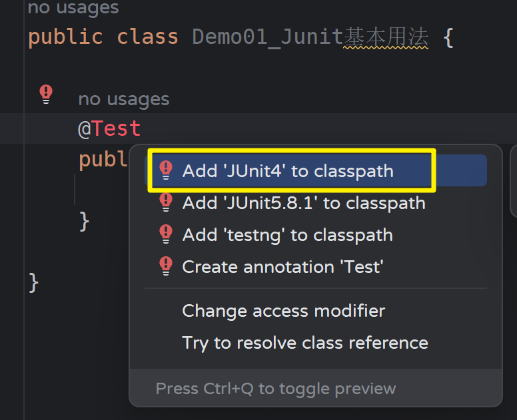Choose Change access modifier
This screenshot has width=517, height=420.
point(283,311)
